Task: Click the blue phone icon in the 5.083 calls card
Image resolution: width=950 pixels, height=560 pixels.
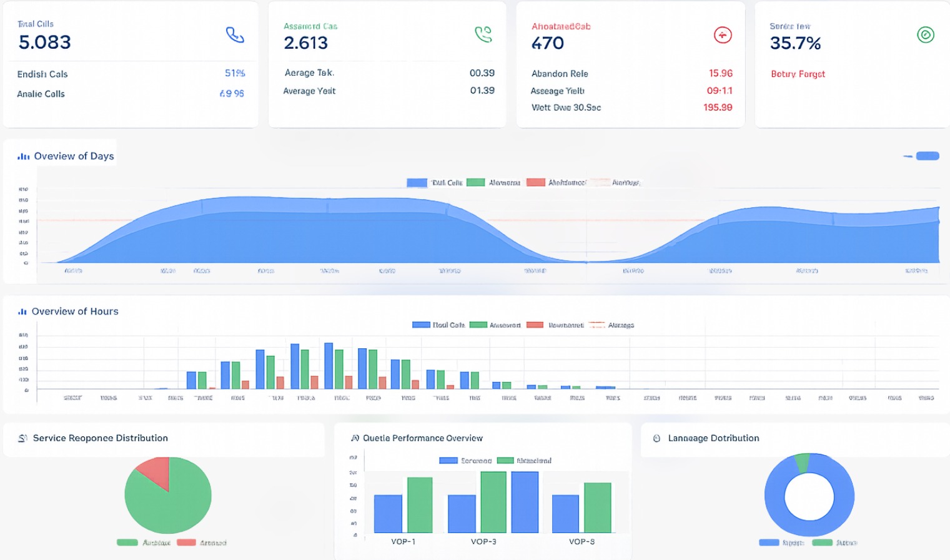Action: tap(235, 35)
